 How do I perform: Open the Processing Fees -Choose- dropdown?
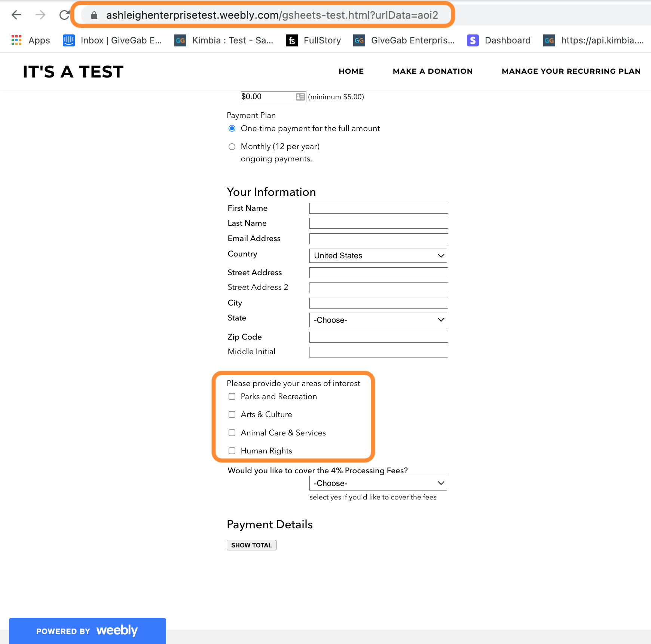coord(378,483)
